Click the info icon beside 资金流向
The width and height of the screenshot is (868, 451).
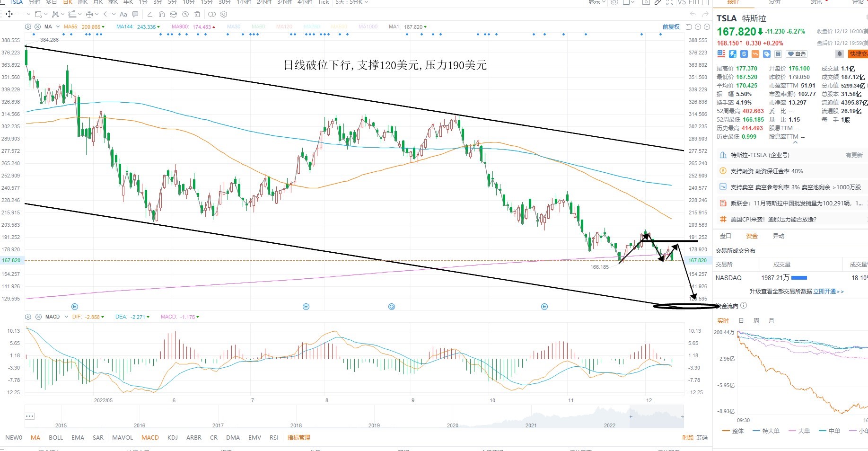[744, 306]
